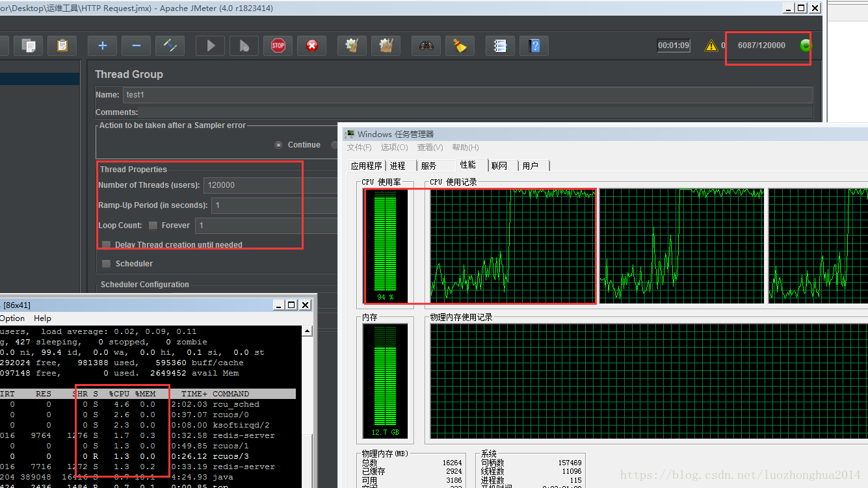Viewport: 868px width, 488px height.
Task: Switch to the 联网 tab
Action: pyautogui.click(x=499, y=166)
